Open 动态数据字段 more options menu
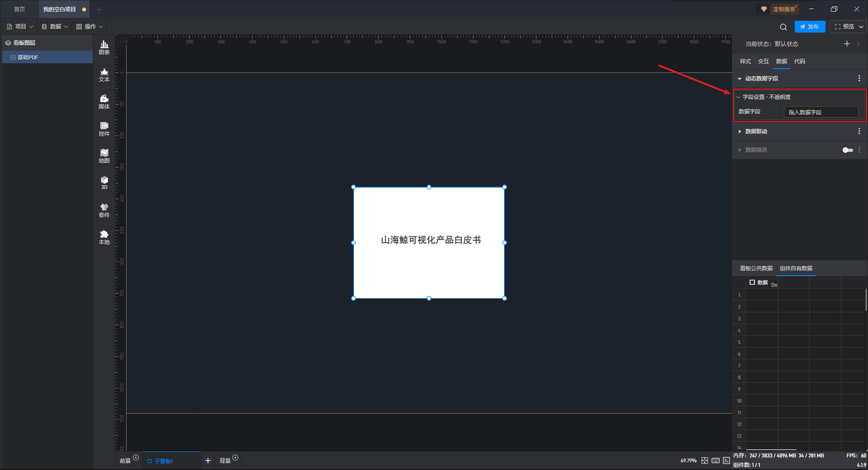 [859, 78]
